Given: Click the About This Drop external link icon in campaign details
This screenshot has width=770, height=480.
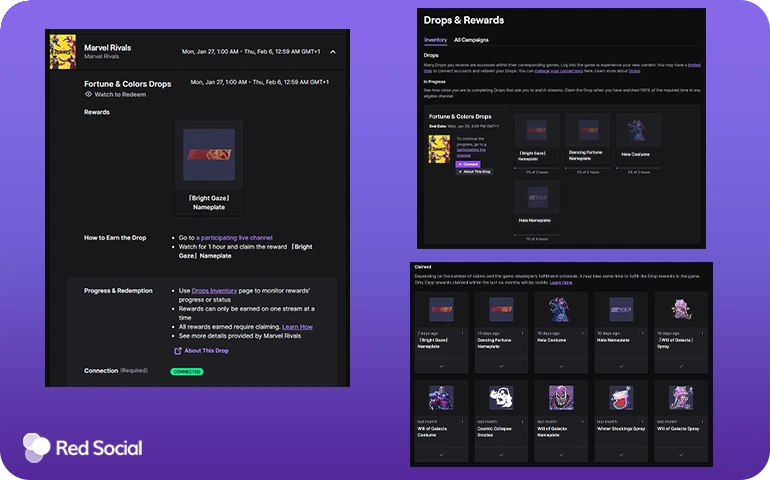Looking at the screenshot, I should coord(178,351).
